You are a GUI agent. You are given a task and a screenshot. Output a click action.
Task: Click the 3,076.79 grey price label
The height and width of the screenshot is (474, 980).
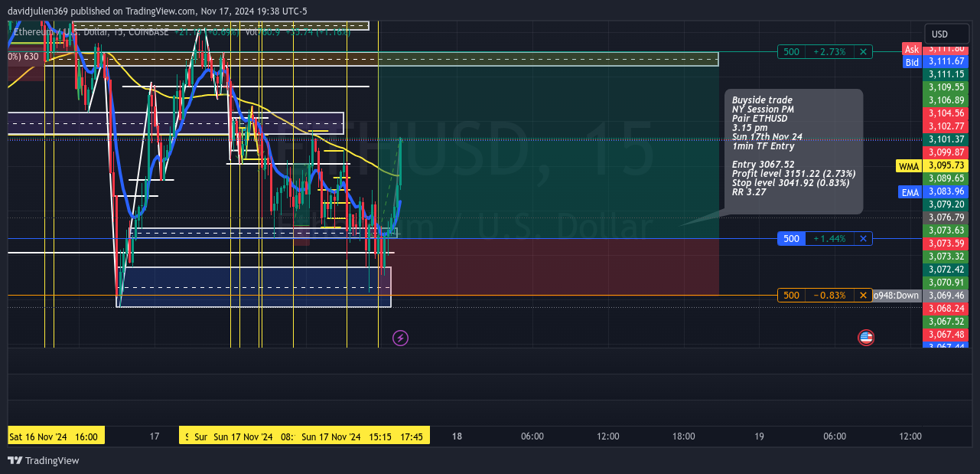[946, 217]
